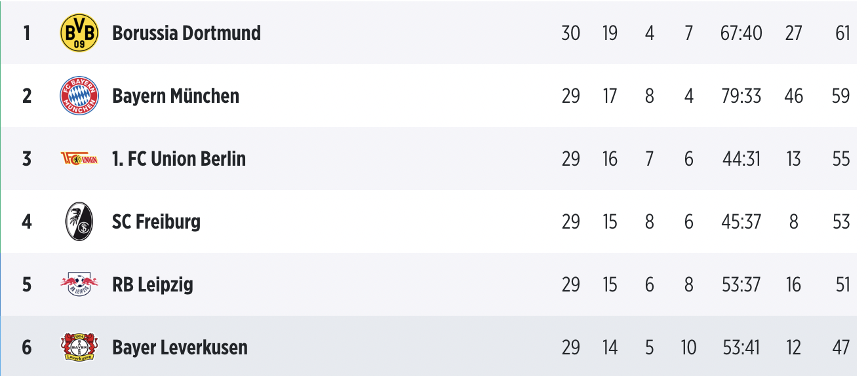Click Bayer Leverkusen's 47 points value

coord(840,347)
